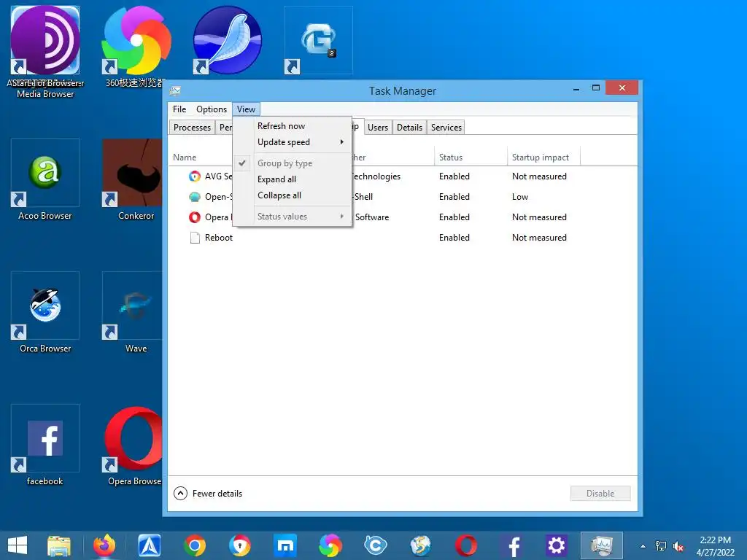
Task: Choose Expand all in the menu
Action: tap(292, 179)
